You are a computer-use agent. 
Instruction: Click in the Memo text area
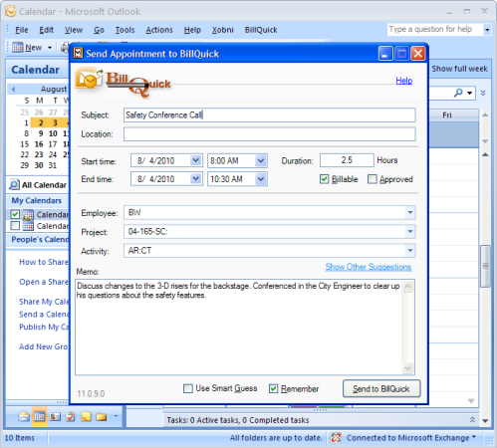238,327
